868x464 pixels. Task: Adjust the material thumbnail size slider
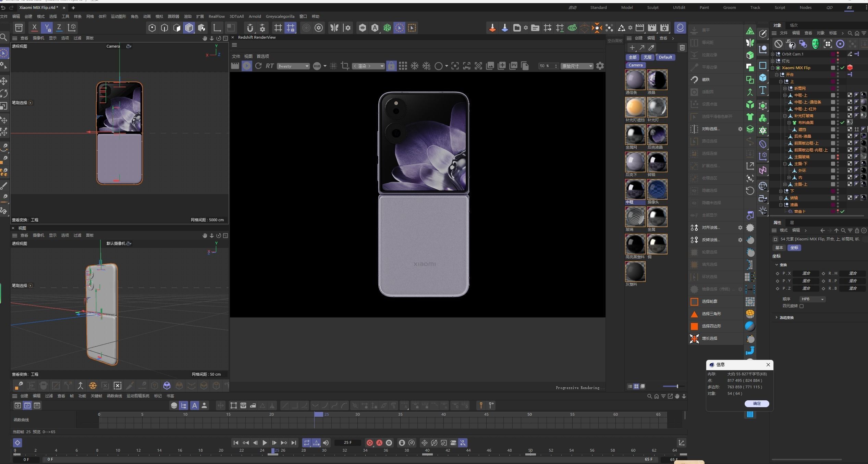673,386
